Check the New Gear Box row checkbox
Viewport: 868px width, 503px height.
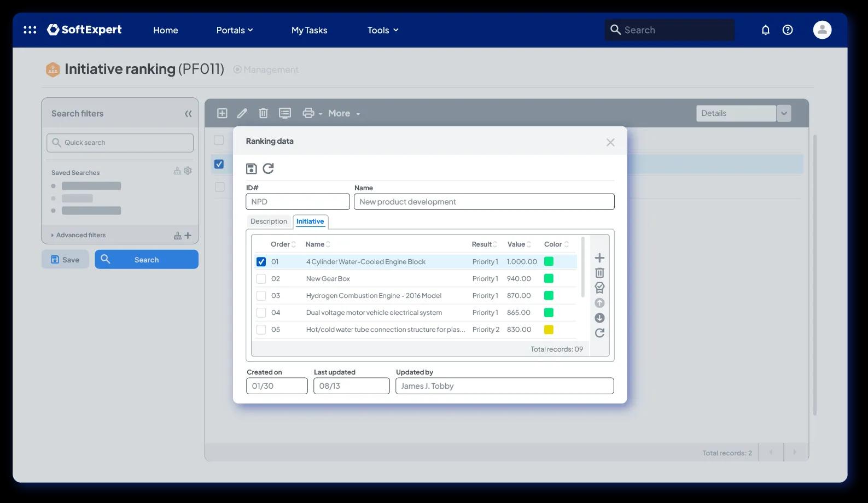[261, 279]
